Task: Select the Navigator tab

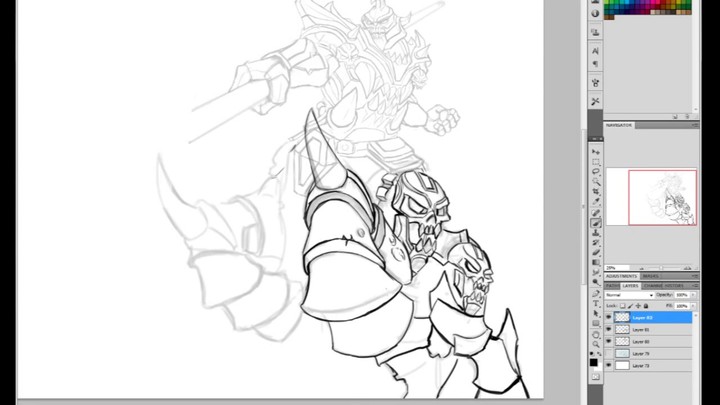Action: coord(619,125)
